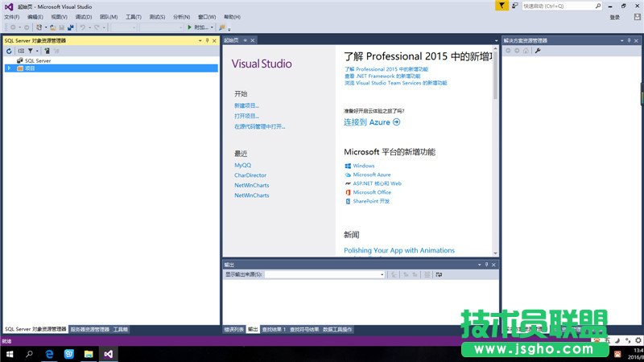
Task: Click the account avatar icon under 登录
Action: click(637, 17)
